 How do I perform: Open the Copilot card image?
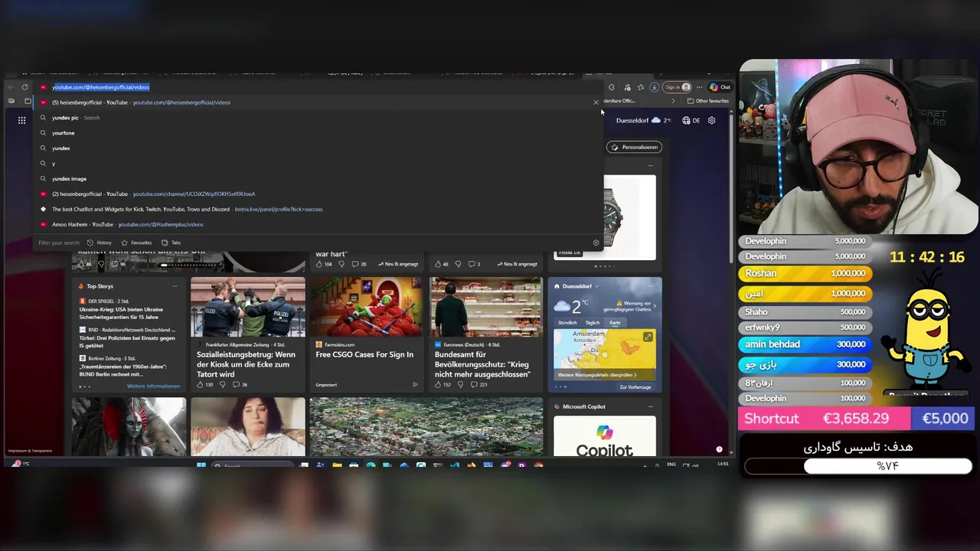(x=605, y=435)
